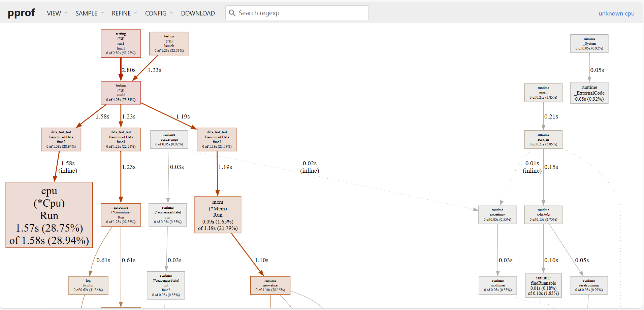The width and height of the screenshot is (644, 310).
Task: Select the scavengerState init func2 node
Action: [166, 285]
